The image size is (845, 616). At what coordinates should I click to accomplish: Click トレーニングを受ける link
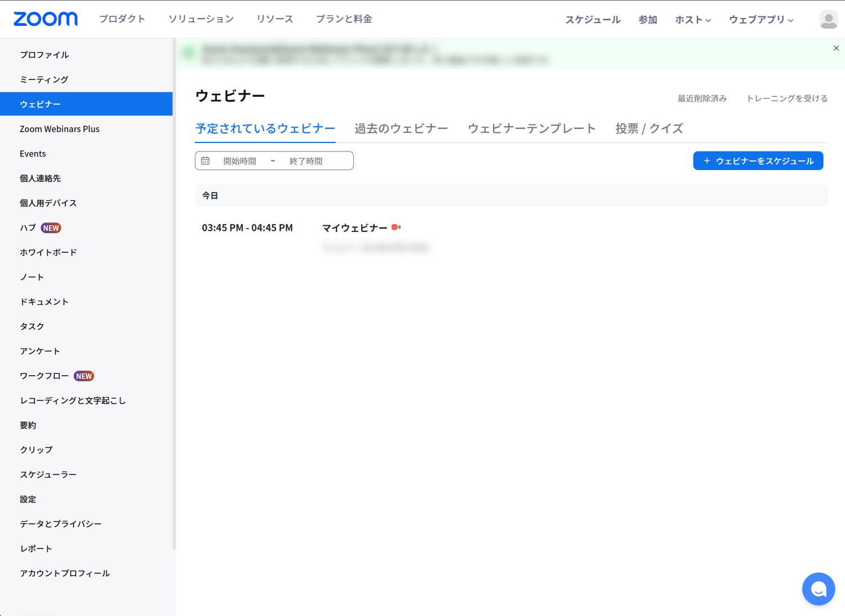click(x=786, y=99)
